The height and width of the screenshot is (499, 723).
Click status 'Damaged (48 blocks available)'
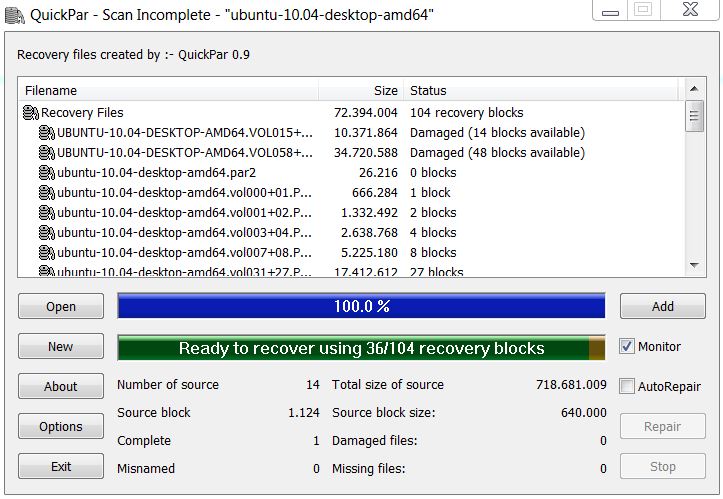click(497, 153)
